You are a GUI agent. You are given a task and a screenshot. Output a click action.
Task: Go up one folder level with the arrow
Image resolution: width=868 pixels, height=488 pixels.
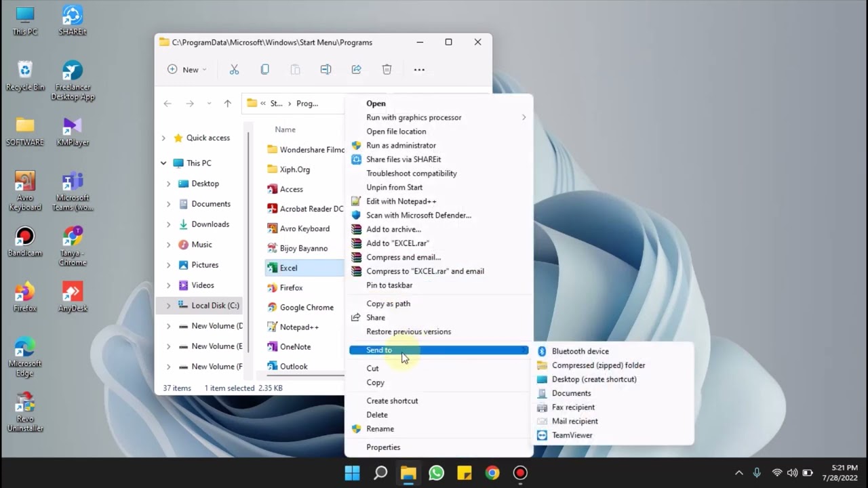pos(227,104)
